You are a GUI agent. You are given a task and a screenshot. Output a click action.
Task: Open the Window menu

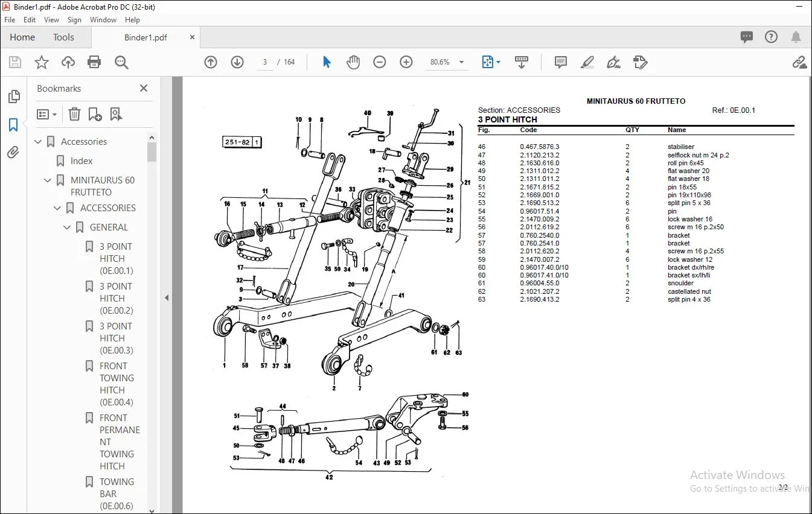(x=103, y=20)
